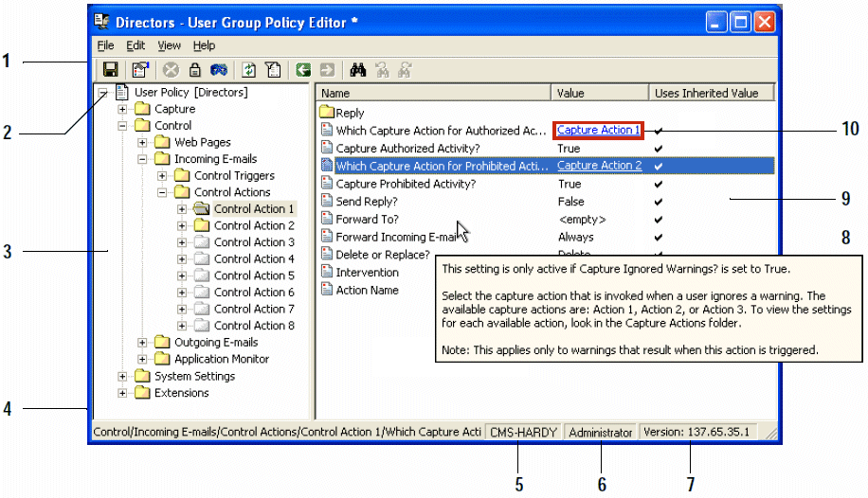This screenshot has width=868, height=498.
Task: Click the blue icon right of the padlock
Action: 218,69
